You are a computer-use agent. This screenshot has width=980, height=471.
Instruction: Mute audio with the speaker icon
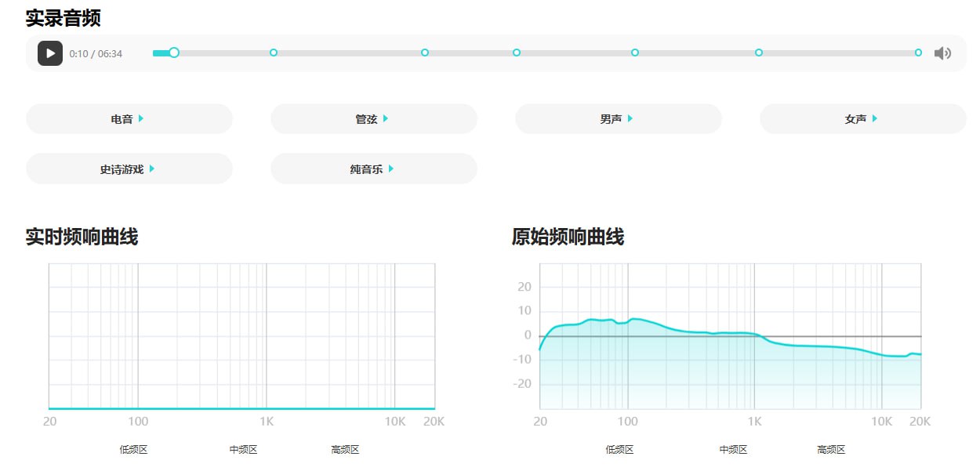pos(942,53)
